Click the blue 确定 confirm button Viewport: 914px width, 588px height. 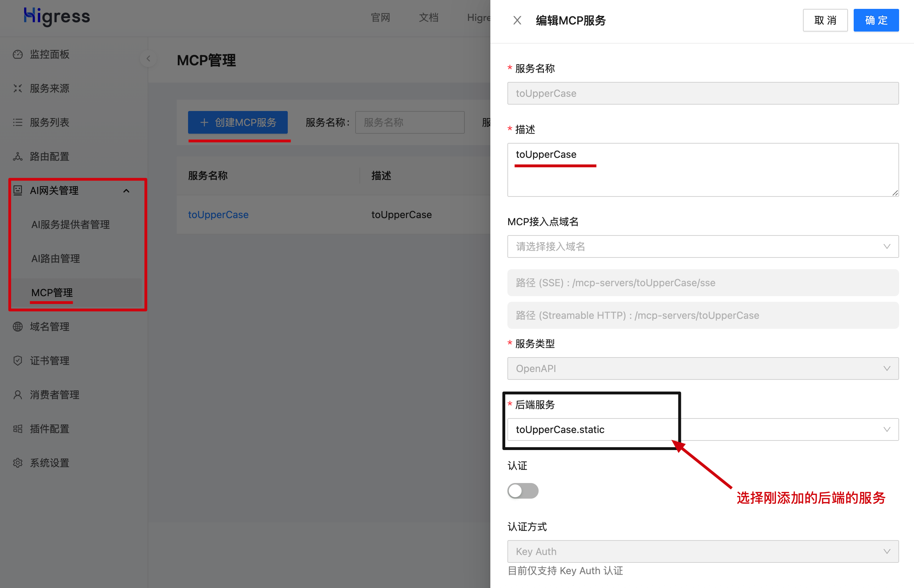pyautogui.click(x=876, y=20)
